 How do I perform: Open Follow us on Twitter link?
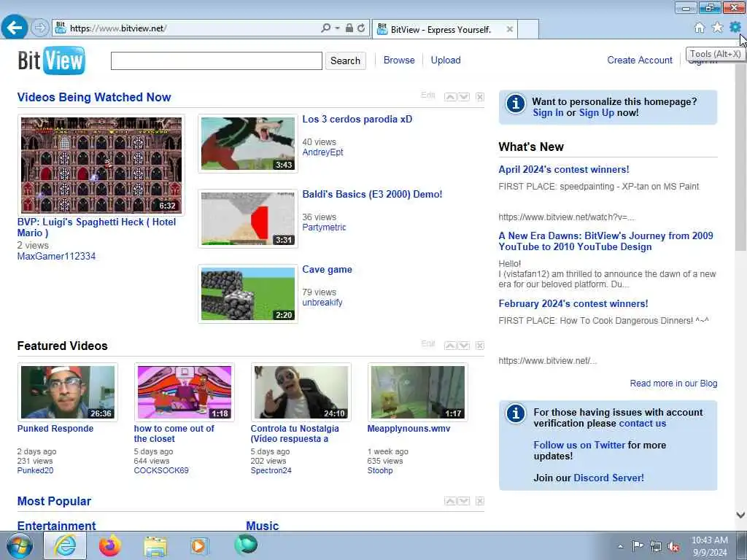point(578,445)
